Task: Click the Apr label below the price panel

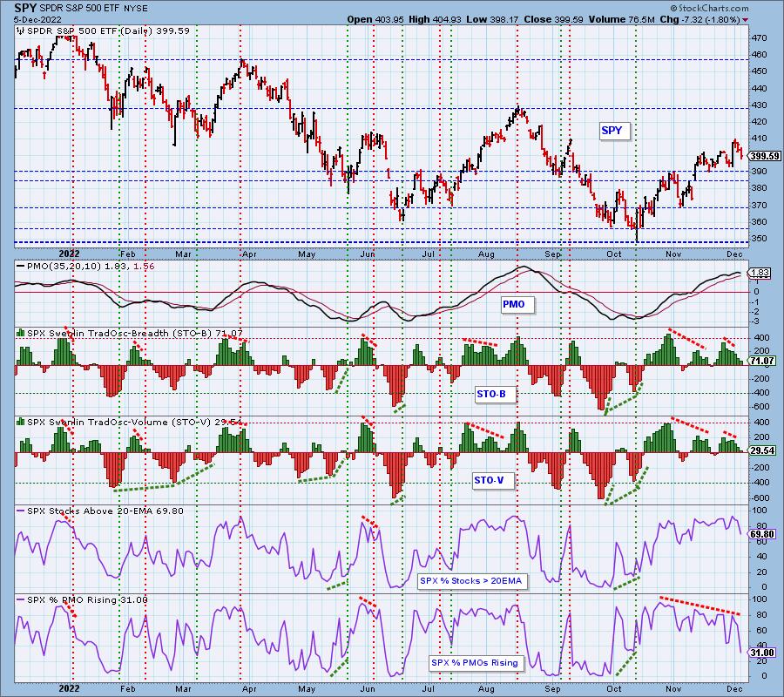Action: tap(249, 254)
